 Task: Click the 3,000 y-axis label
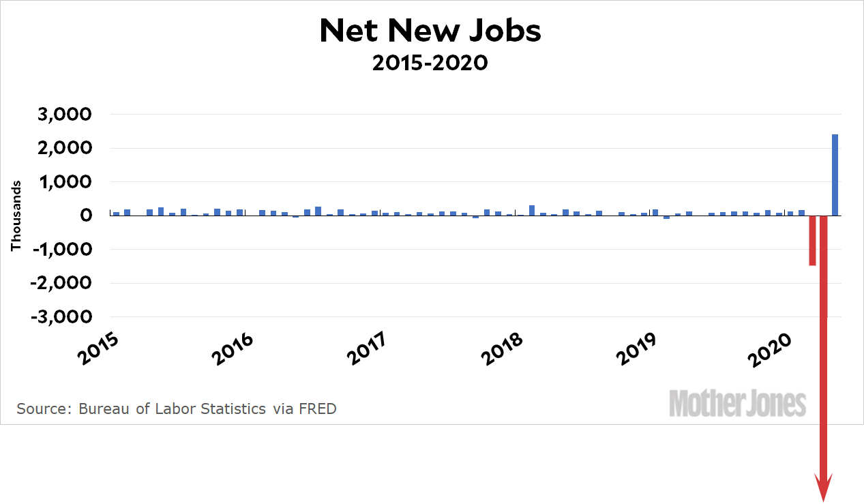pos(62,115)
